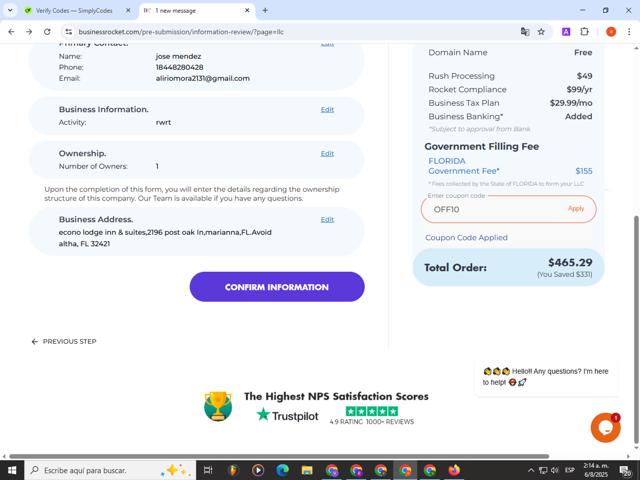Image resolution: width=640 pixels, height=480 pixels.
Task: Click the email aliriomora2131@gmail.com
Action: 203,78
